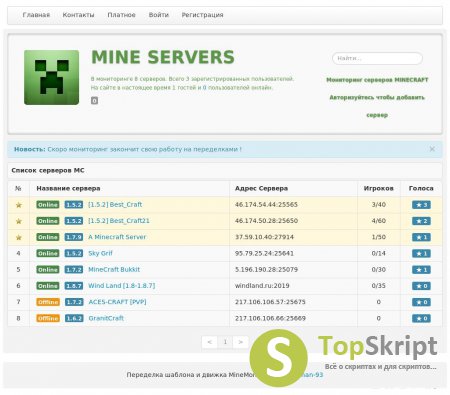
Task: Click the Игроков column header
Action: [x=379, y=188]
